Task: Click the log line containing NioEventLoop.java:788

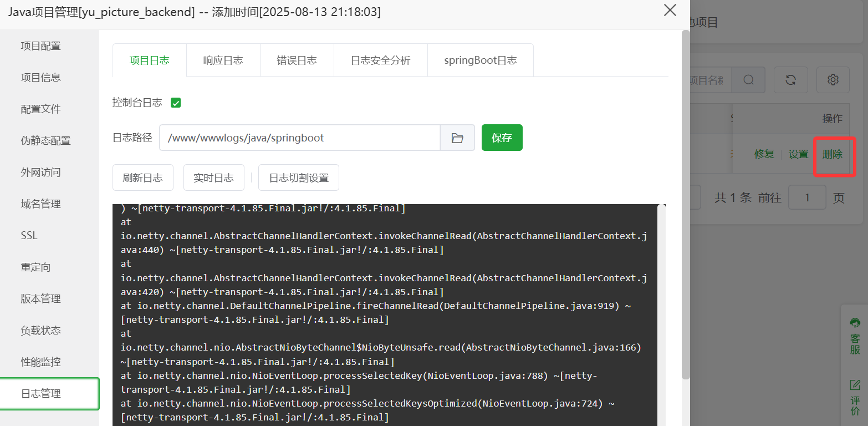Action: [359, 383]
